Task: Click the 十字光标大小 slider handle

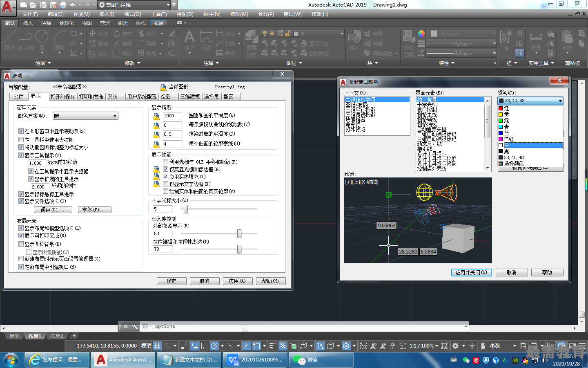Action: [x=186, y=209]
